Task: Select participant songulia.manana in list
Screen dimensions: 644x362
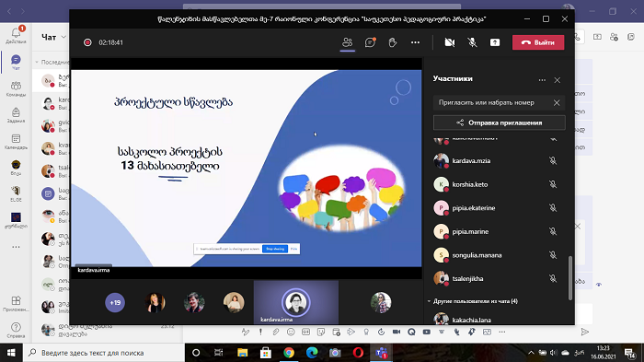Action: [477, 255]
